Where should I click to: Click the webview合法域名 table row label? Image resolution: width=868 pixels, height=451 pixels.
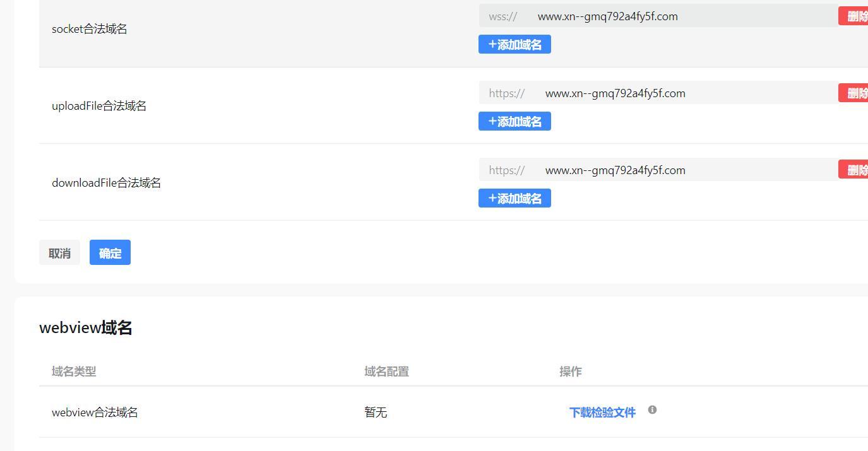click(95, 413)
